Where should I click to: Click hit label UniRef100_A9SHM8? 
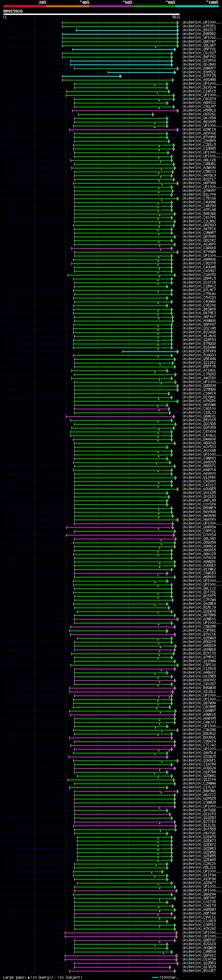point(199,80)
